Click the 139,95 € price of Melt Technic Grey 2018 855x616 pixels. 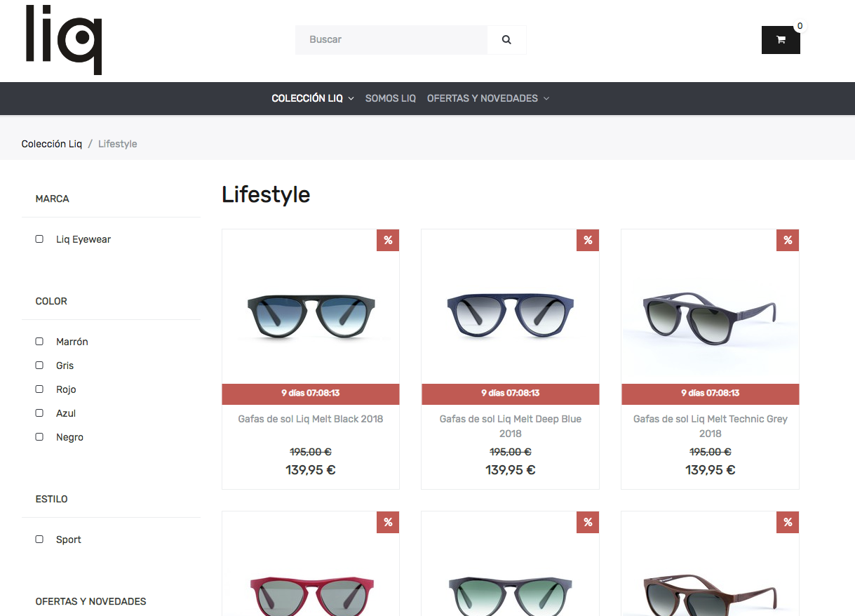coord(711,470)
